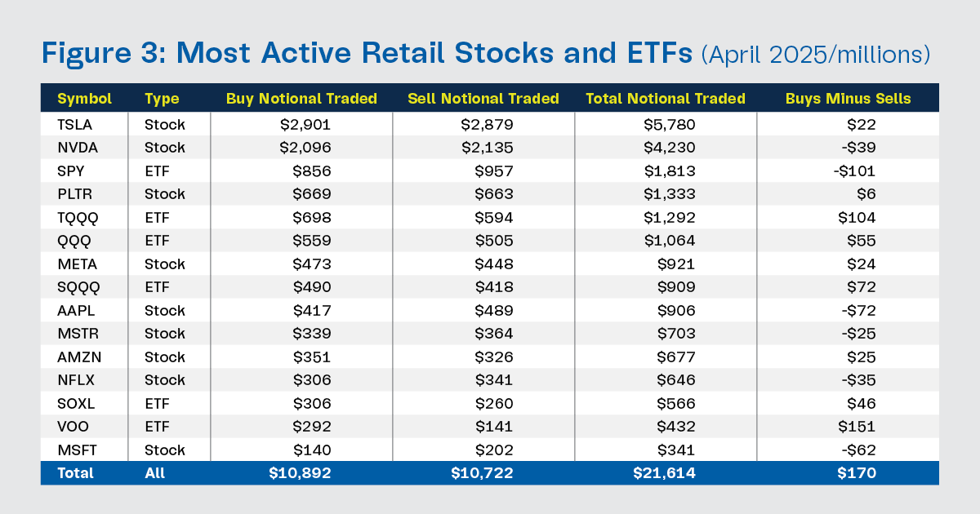Click the PLTR symbol cell
This screenshot has height=514, width=980.
[75, 194]
